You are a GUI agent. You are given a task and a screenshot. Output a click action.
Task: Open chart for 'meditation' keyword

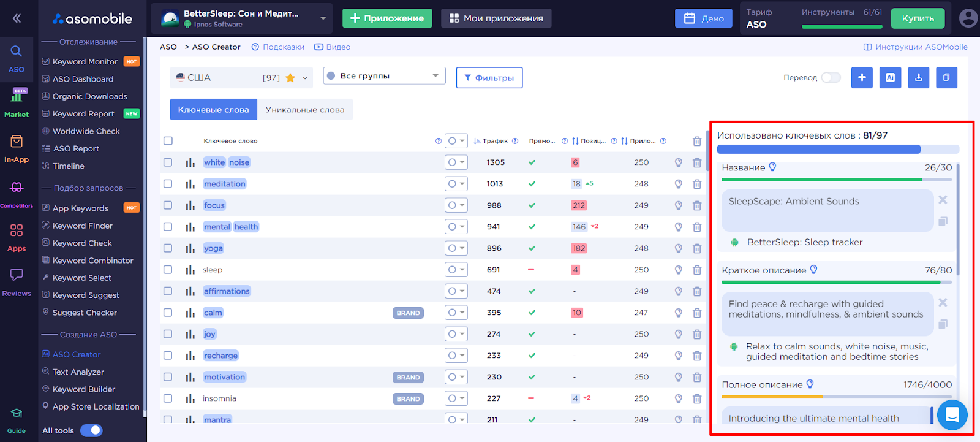tap(190, 184)
